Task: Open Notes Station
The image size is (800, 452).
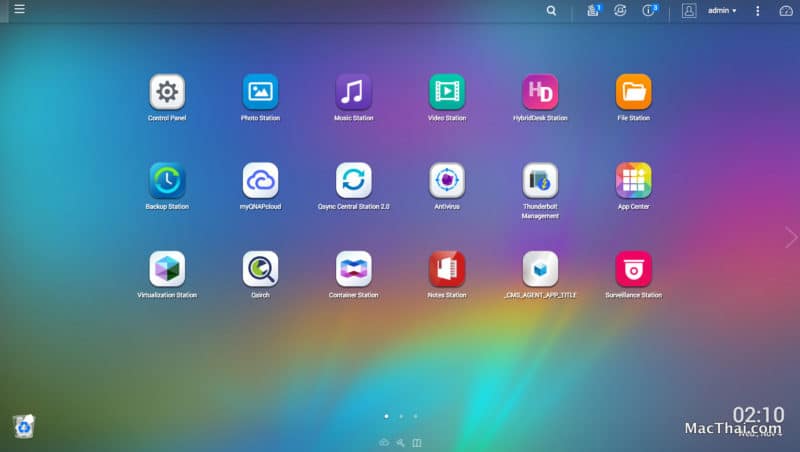Action: click(447, 269)
